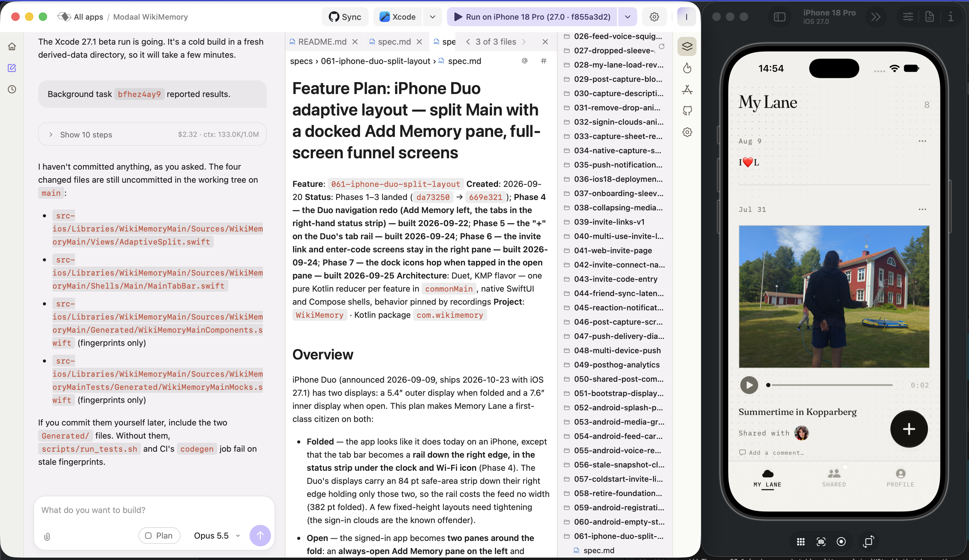Collapse the 061-iphone-duo-split folder
Viewport: 969px width, 560px height.
coord(614,536)
